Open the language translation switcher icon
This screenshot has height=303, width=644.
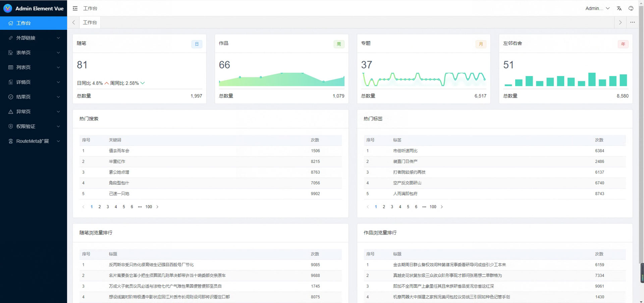(x=619, y=8)
